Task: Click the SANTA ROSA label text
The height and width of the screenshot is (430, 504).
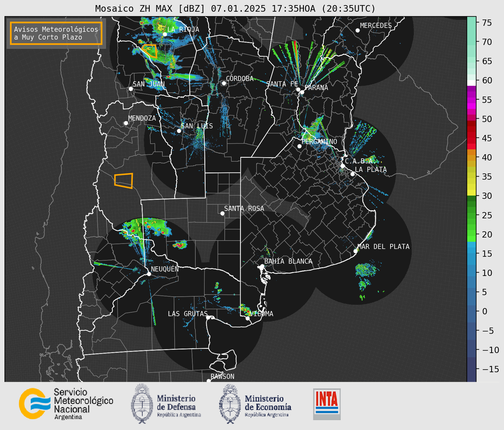Action: pyautogui.click(x=244, y=208)
